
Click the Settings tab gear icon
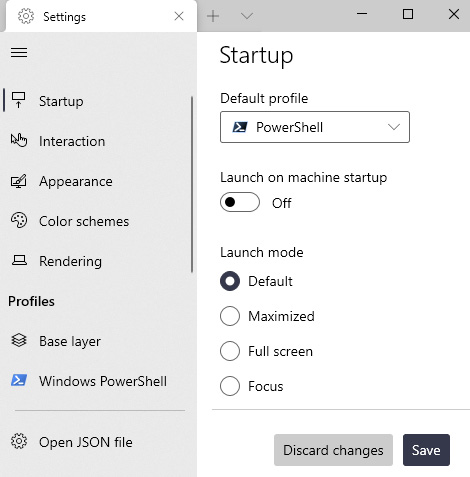26,16
